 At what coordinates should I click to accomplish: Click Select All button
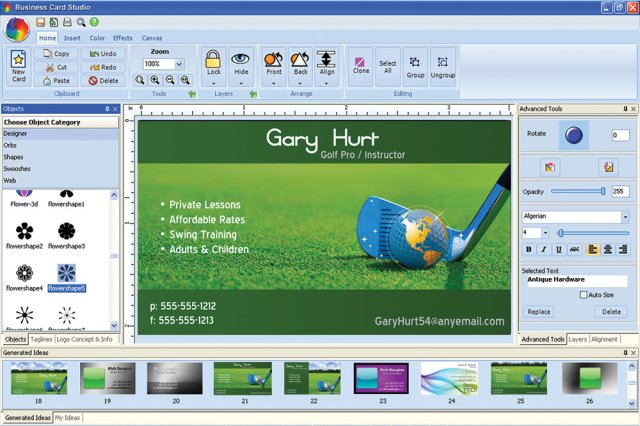(388, 66)
